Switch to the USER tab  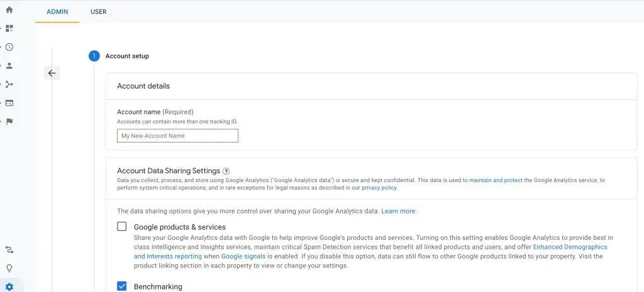[x=99, y=12]
